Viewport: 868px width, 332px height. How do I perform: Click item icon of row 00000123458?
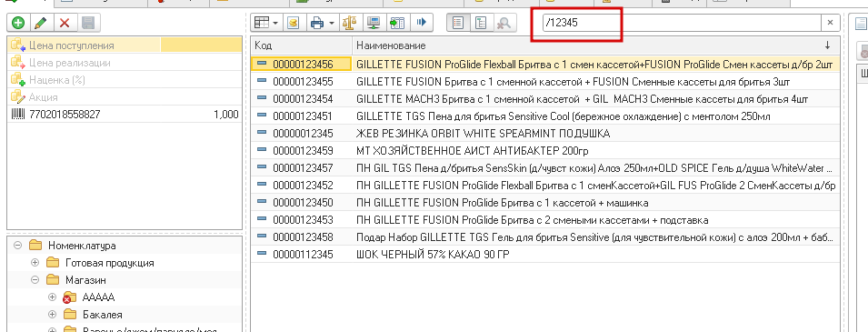tap(262, 236)
